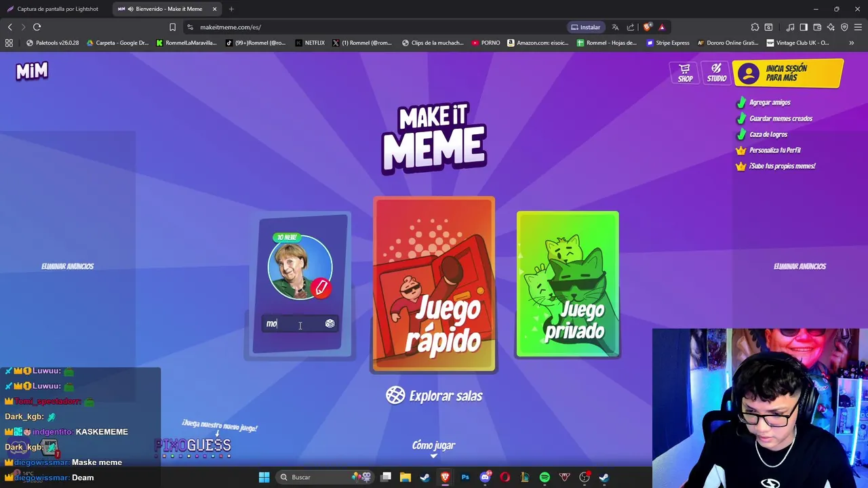This screenshot has height=488, width=868.
Task: Open the Studio page
Action: pos(716,73)
